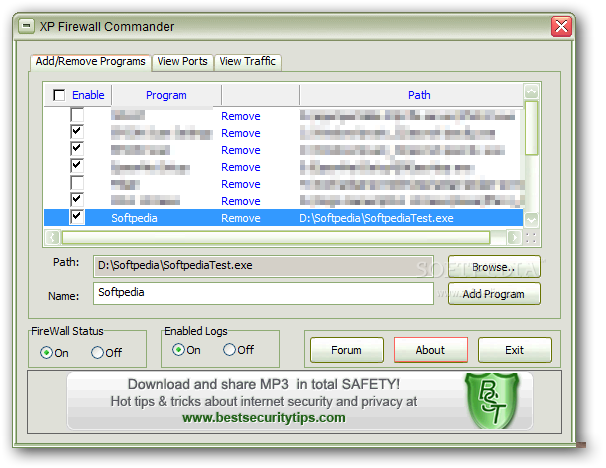Open the www.bestsecuritytips.com link

point(264,418)
